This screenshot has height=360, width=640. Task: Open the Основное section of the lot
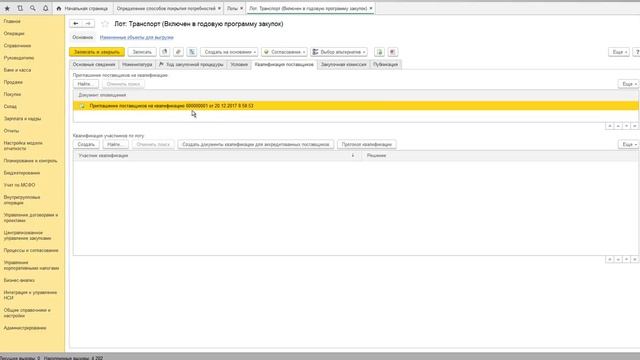pyautogui.click(x=83, y=37)
